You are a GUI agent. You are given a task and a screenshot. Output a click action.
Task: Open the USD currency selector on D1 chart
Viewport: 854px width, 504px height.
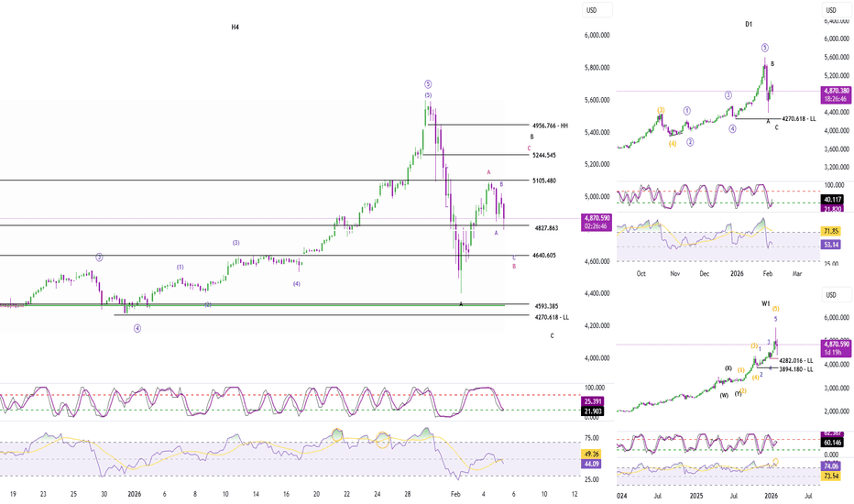click(837, 10)
